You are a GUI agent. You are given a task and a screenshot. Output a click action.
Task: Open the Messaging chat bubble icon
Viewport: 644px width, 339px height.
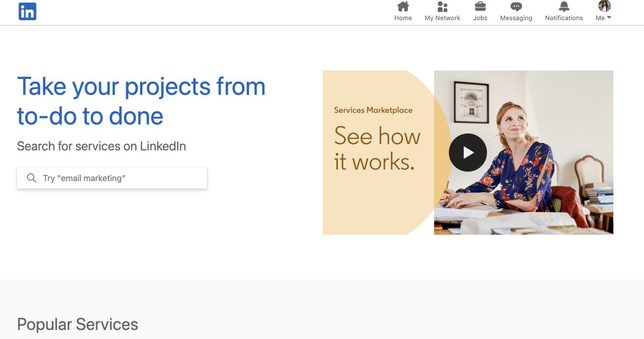(x=516, y=6)
